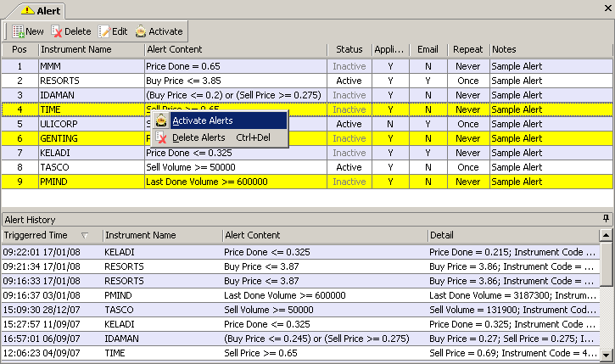Choose Activate Alerts from the context menu
Image resolution: width=615 pixels, height=364 pixels.
(x=221, y=120)
